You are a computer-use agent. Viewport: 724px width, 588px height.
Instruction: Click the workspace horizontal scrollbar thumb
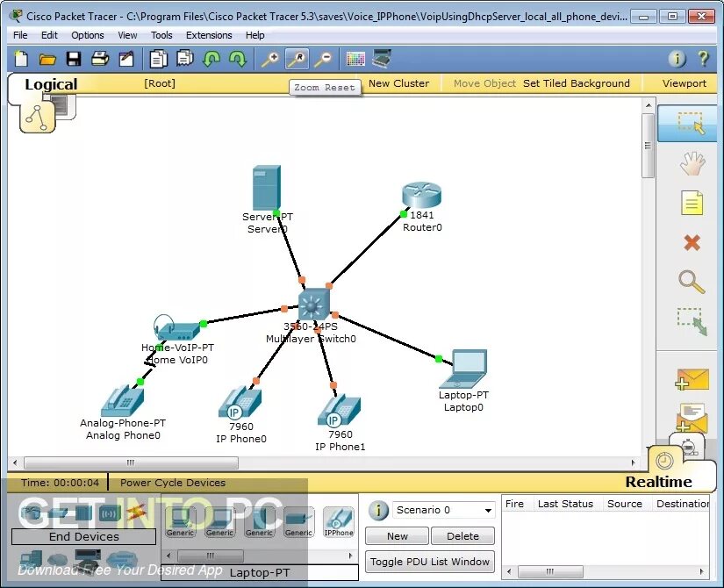(x=131, y=463)
